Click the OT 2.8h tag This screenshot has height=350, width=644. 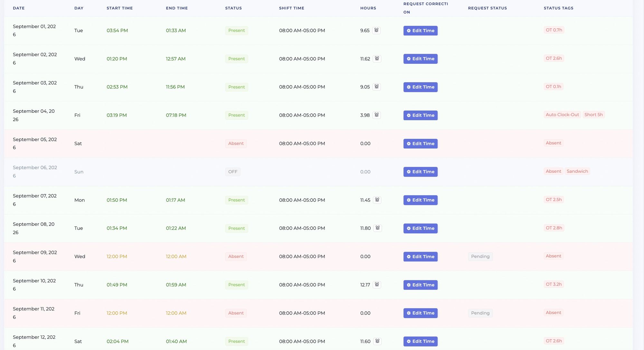coord(554,228)
